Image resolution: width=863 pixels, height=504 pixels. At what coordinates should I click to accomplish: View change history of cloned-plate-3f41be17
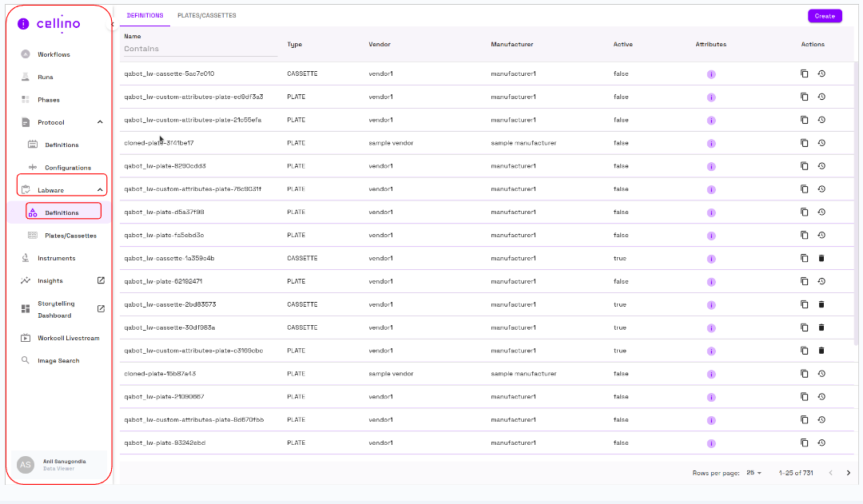click(x=822, y=142)
